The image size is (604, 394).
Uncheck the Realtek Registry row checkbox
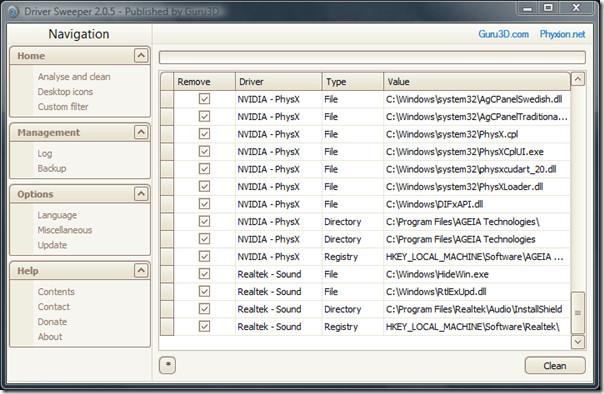[204, 327]
